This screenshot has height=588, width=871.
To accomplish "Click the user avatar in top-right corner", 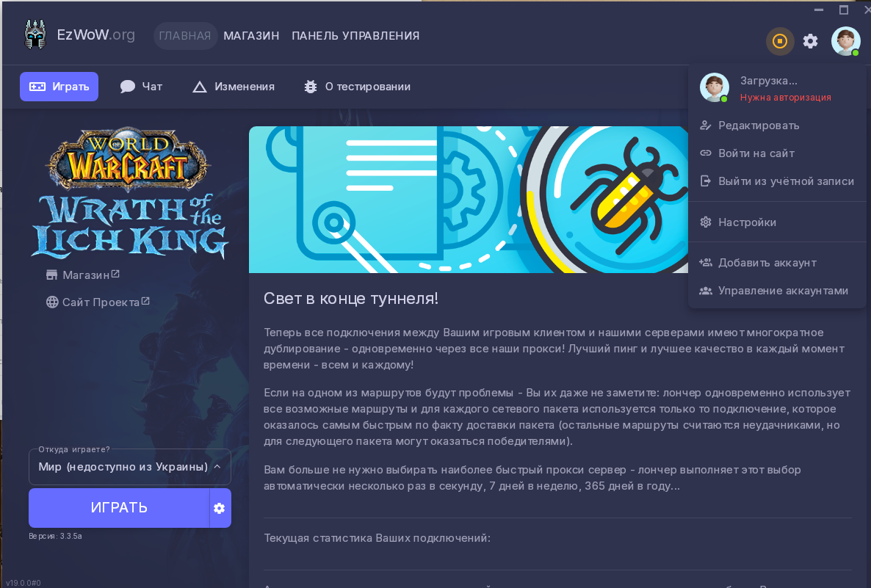I will (x=845, y=41).
